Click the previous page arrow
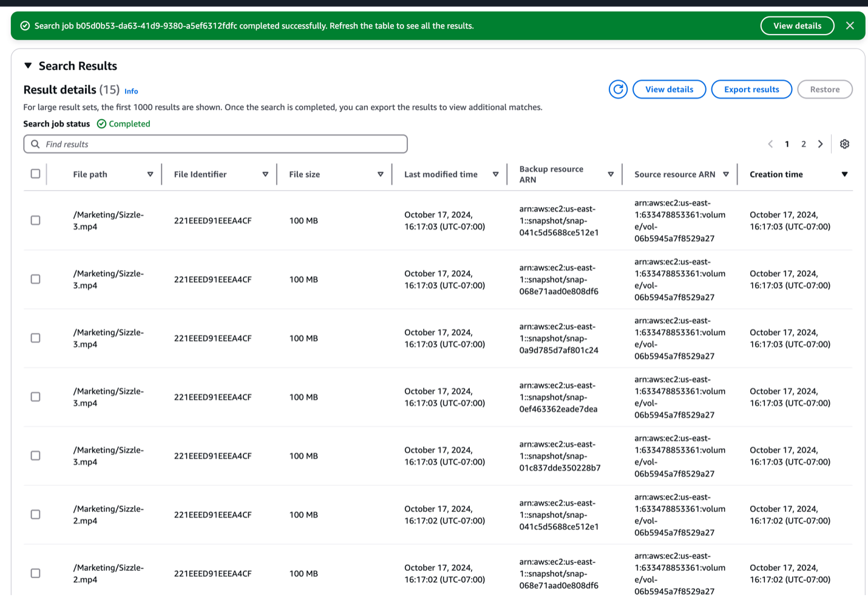This screenshot has width=868, height=597. pyautogui.click(x=770, y=144)
